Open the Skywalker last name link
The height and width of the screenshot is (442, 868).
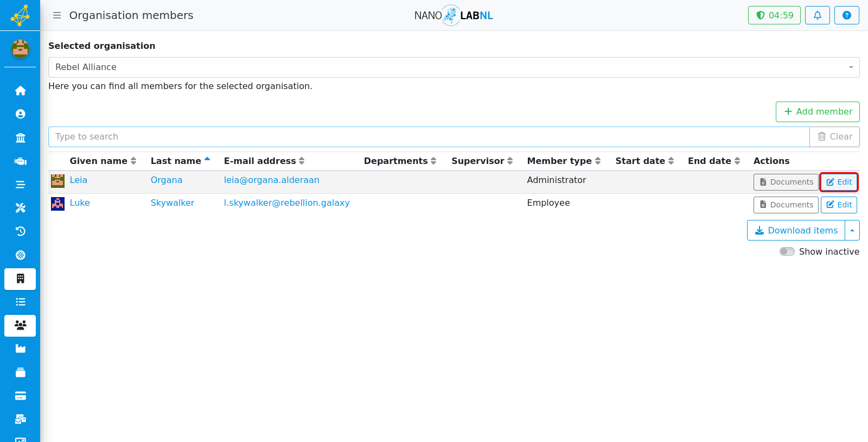(x=172, y=203)
